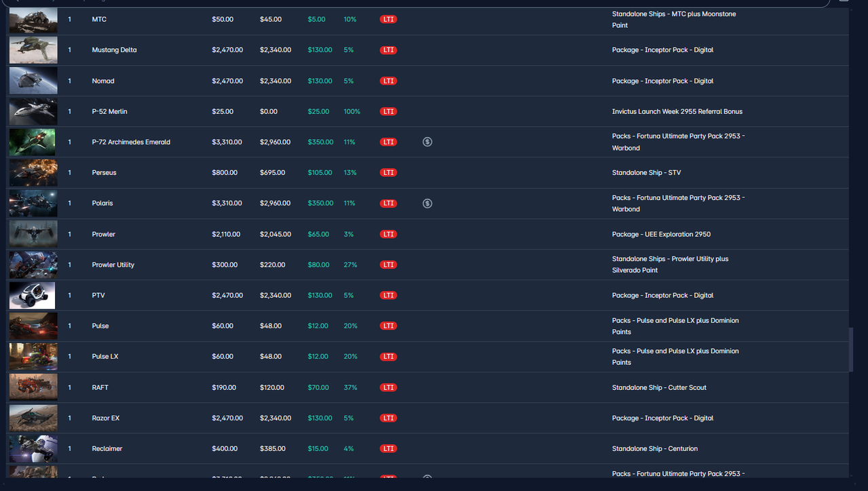Open the P-52 Merlin ship thumbnail
The image size is (868, 491).
33,111
